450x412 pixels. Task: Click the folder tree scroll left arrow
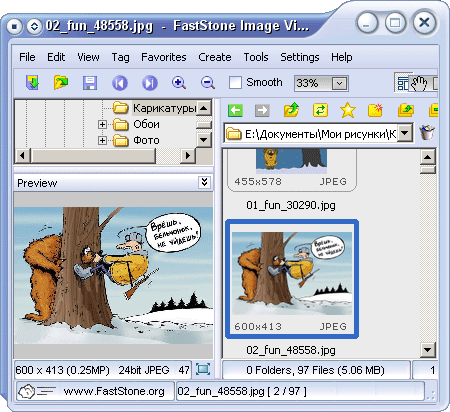coord(22,156)
